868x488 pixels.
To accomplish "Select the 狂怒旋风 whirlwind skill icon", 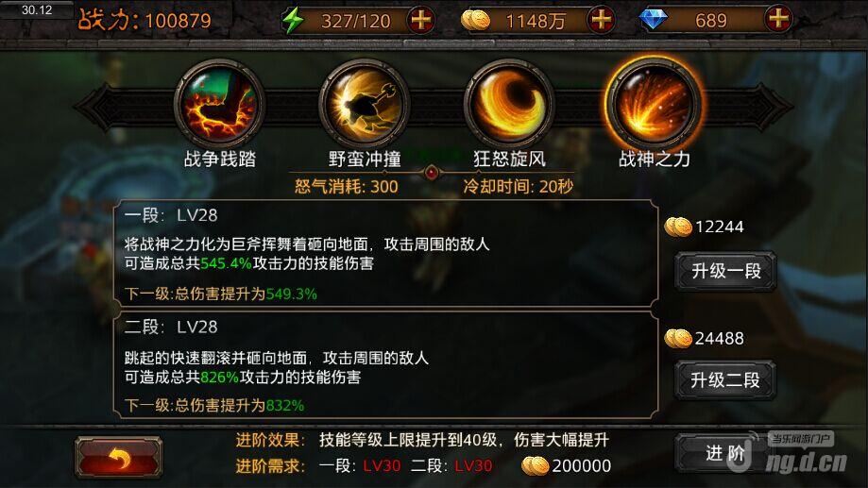I will (x=509, y=104).
